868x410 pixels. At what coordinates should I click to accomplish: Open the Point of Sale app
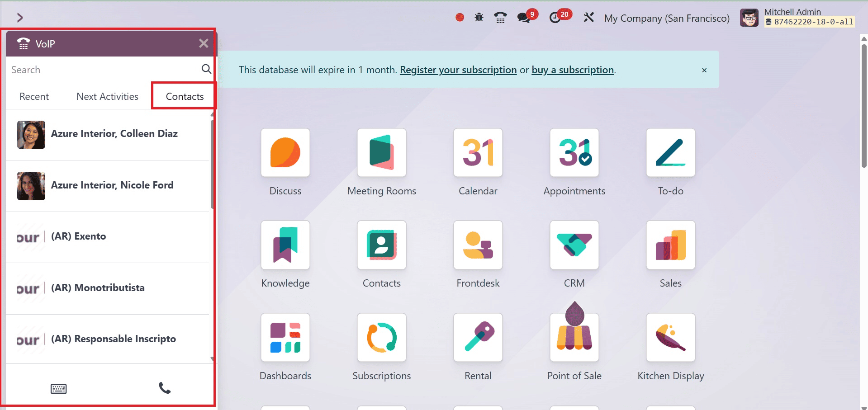(x=574, y=337)
